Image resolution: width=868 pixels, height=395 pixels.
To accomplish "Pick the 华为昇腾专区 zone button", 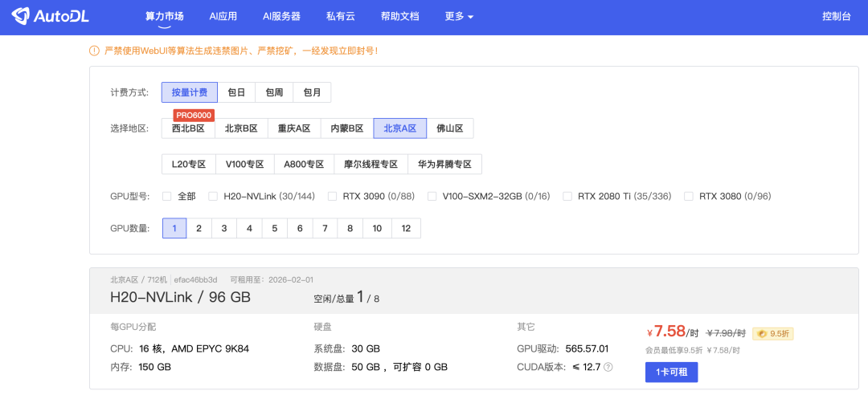I will pyautogui.click(x=444, y=165).
